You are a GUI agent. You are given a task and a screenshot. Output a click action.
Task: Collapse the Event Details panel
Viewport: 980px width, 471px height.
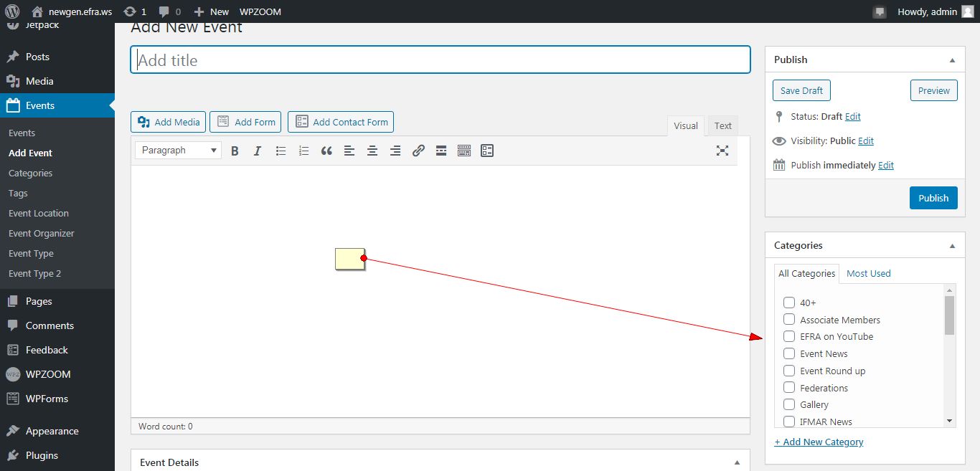(x=737, y=462)
